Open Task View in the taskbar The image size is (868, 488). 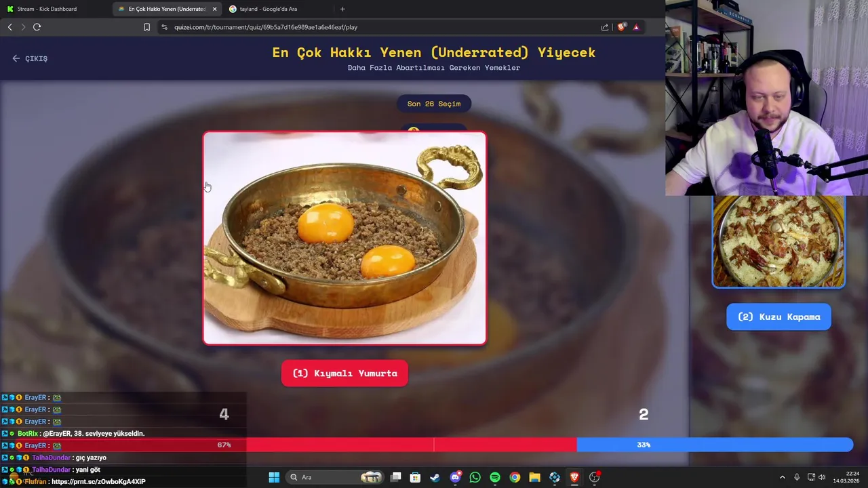click(x=396, y=477)
